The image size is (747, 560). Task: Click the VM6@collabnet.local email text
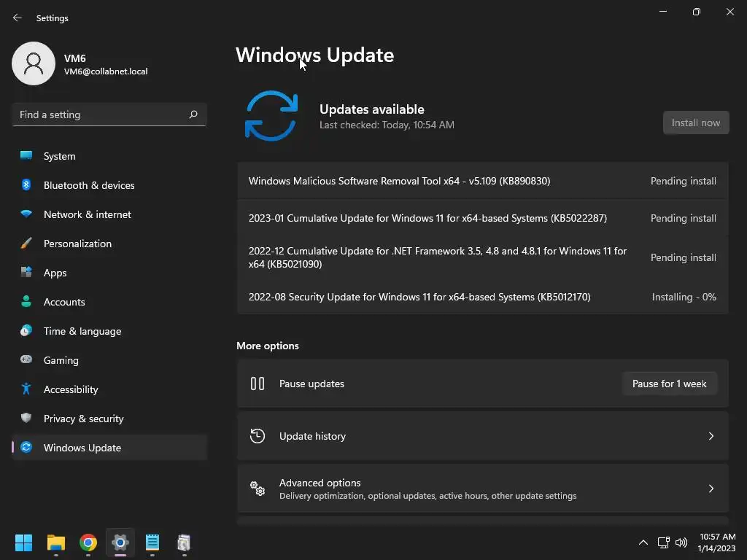(x=106, y=71)
